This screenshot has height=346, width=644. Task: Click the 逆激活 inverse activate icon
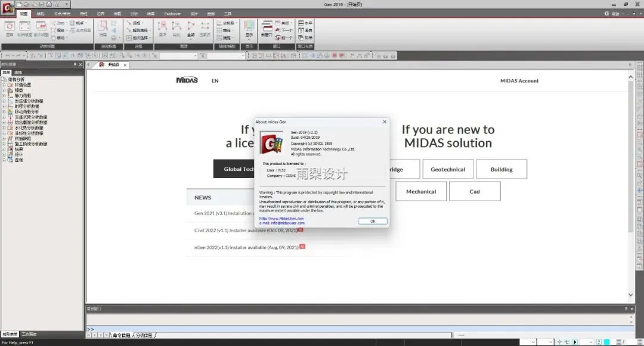(205, 29)
